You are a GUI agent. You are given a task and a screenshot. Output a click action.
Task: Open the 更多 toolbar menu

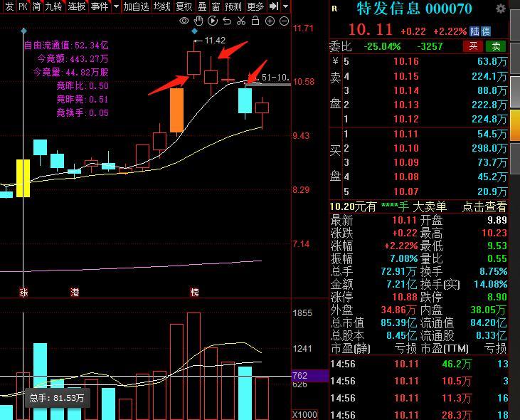255,6
